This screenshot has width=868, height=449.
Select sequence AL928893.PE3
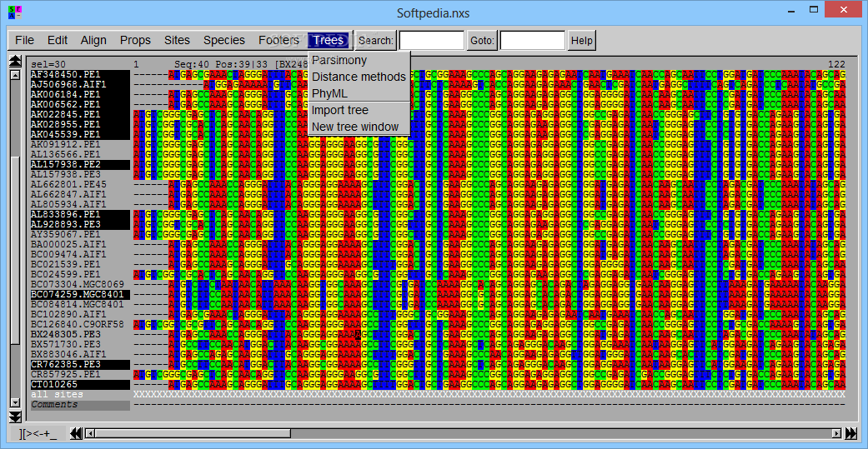tap(80, 224)
